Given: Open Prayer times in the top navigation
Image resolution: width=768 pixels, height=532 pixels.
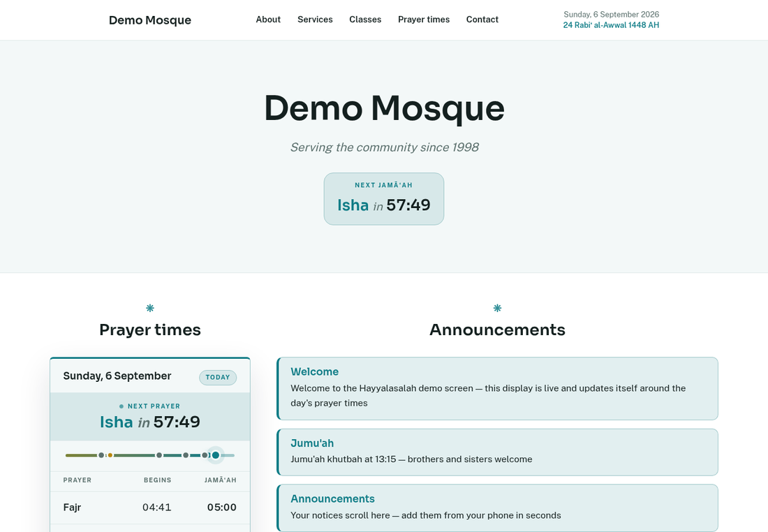Looking at the screenshot, I should 424,20.
